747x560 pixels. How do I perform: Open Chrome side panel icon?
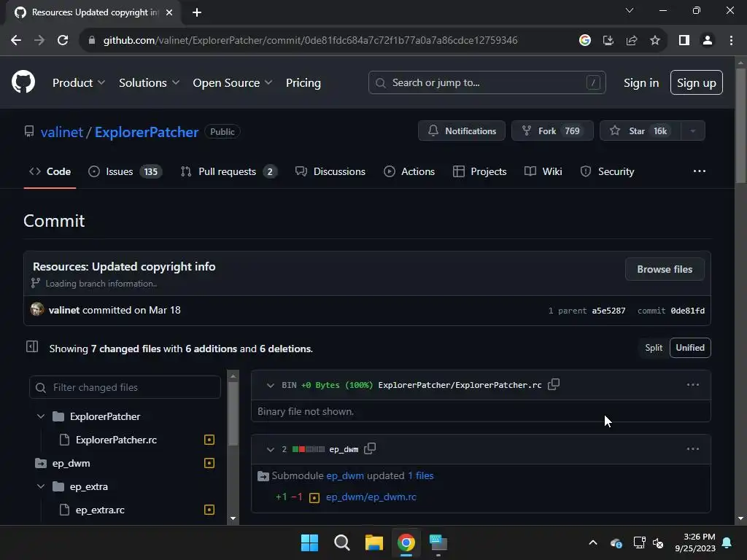pyautogui.click(x=684, y=41)
